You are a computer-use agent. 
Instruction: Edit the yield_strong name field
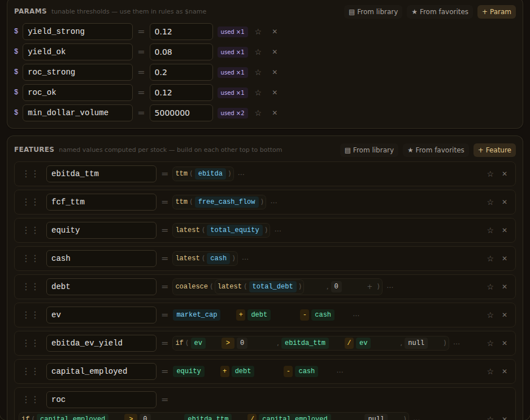pyautogui.click(x=77, y=32)
